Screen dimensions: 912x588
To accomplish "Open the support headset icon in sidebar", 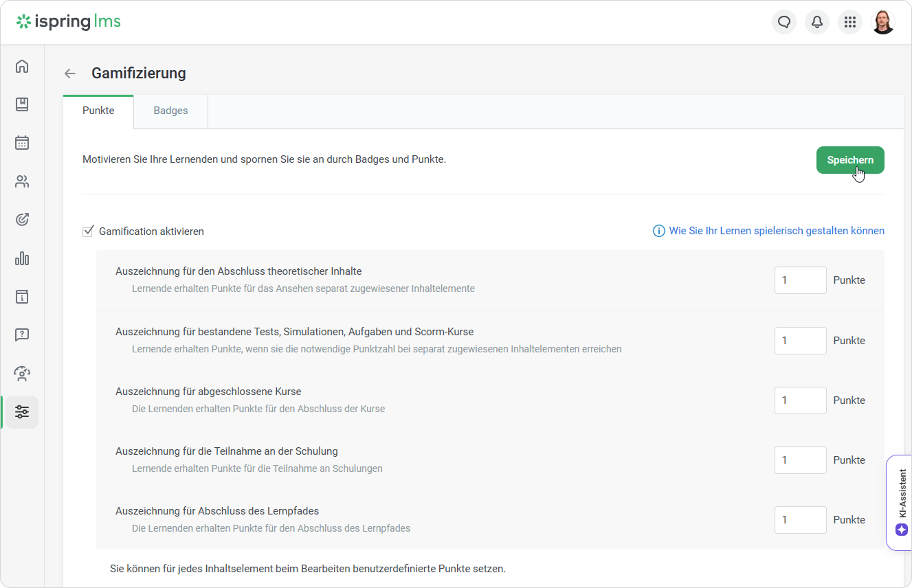I will 22,373.
